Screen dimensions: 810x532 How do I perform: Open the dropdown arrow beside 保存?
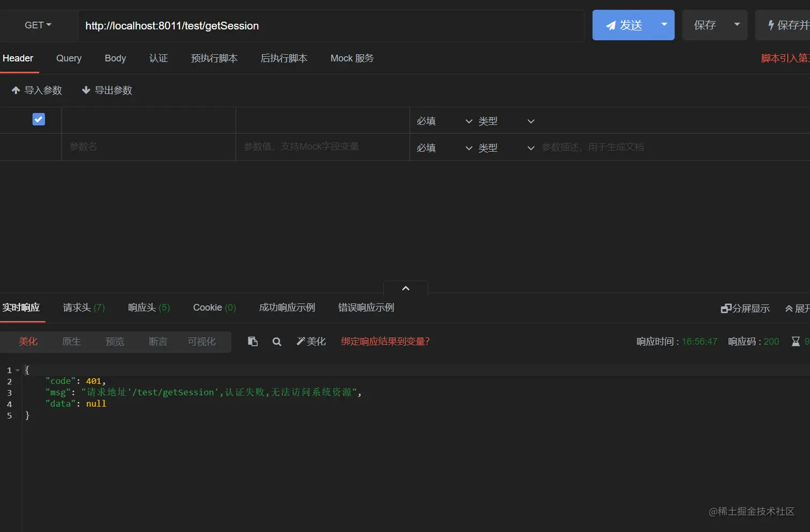pos(737,25)
